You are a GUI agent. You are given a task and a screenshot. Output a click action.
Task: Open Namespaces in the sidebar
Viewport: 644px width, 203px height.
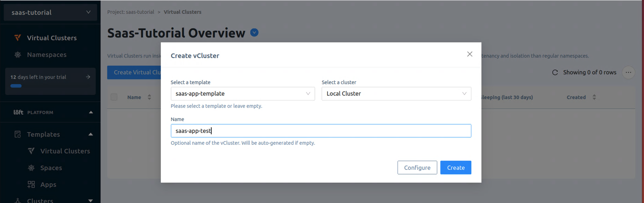pos(46,55)
